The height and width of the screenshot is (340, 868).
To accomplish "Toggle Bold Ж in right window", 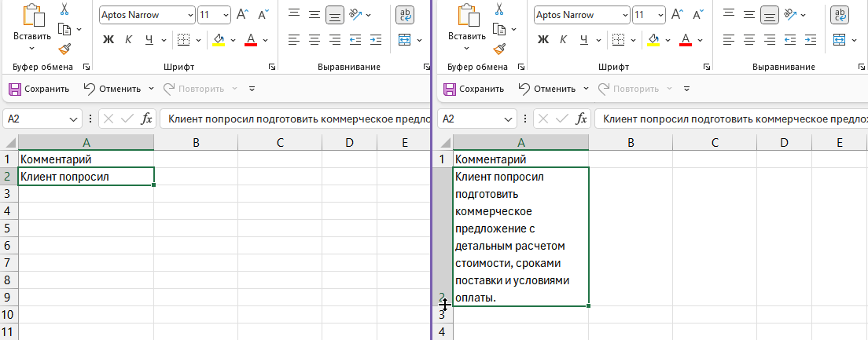I will tap(543, 40).
